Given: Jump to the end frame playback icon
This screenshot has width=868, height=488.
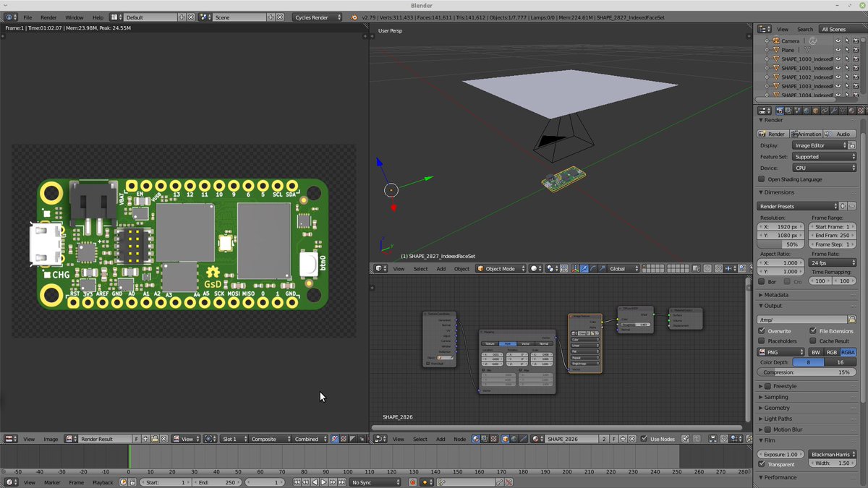Looking at the screenshot, I should pyautogui.click(x=341, y=482).
